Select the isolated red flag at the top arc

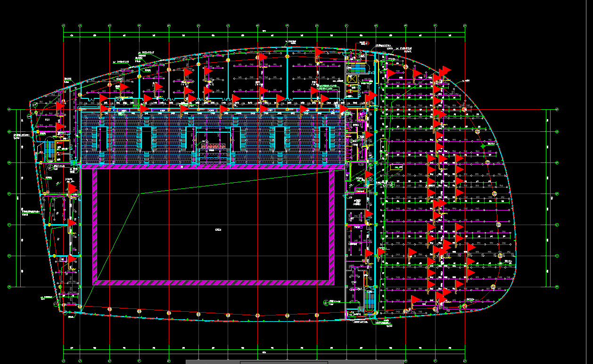point(319,51)
